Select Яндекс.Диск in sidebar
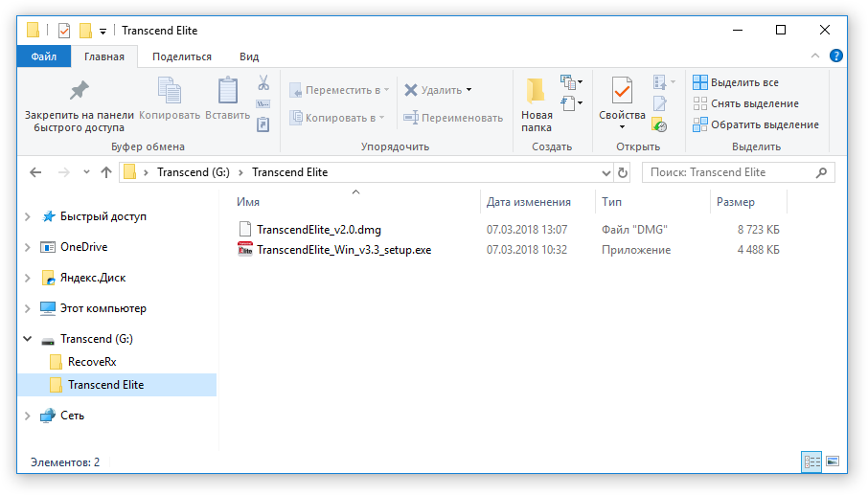The height and width of the screenshot is (495, 868). click(92, 278)
